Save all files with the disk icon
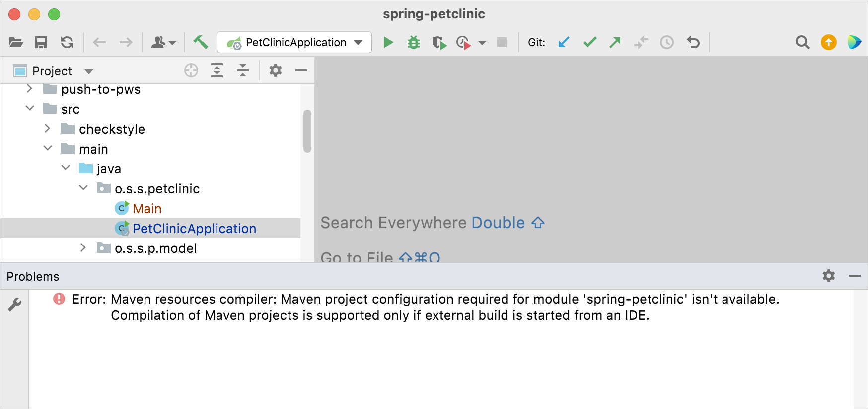This screenshot has height=409, width=868. (41, 43)
